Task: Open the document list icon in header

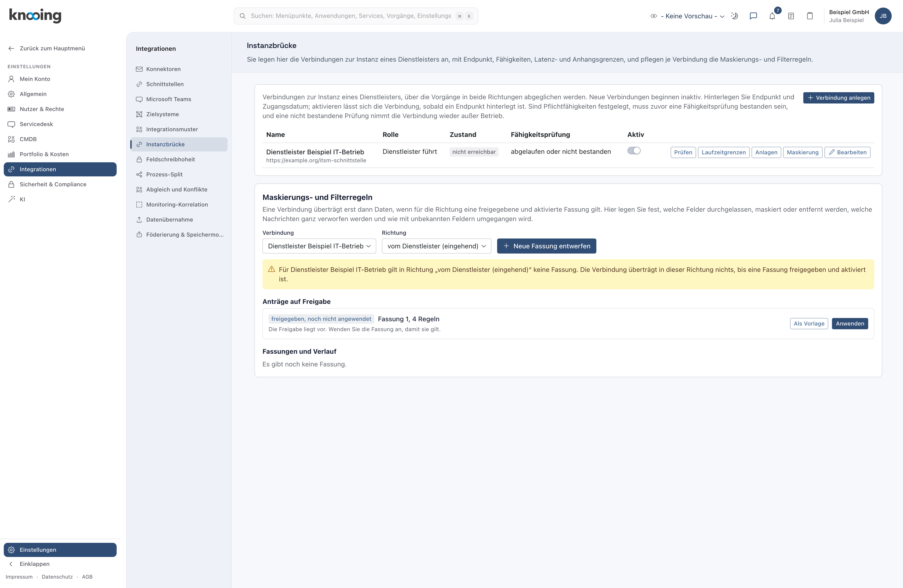Action: pyautogui.click(x=791, y=16)
